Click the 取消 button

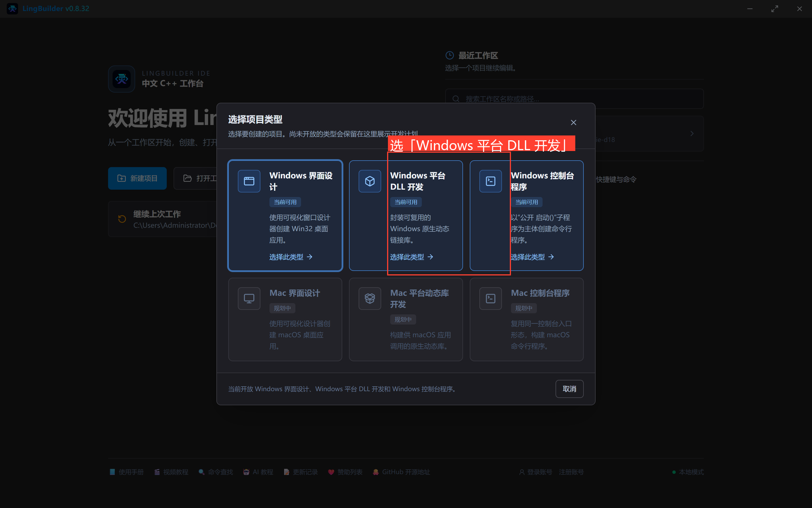(x=569, y=389)
